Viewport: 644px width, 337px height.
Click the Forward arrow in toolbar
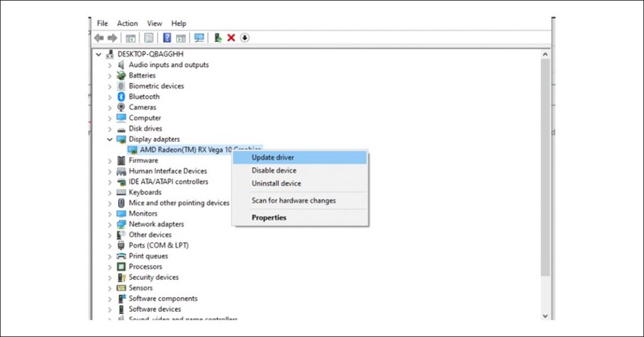coord(112,38)
